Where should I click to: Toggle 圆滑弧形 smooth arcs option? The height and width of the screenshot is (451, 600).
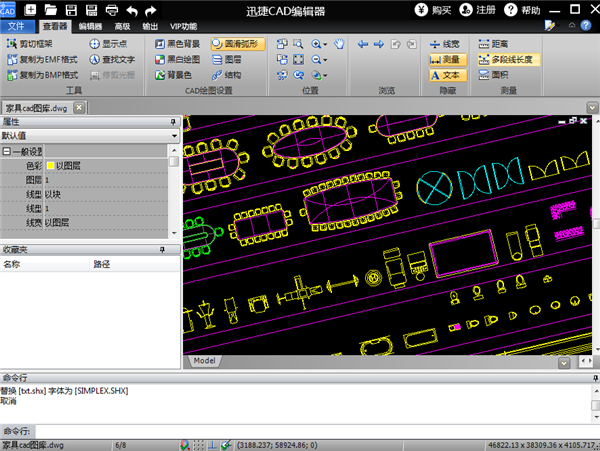click(238, 44)
